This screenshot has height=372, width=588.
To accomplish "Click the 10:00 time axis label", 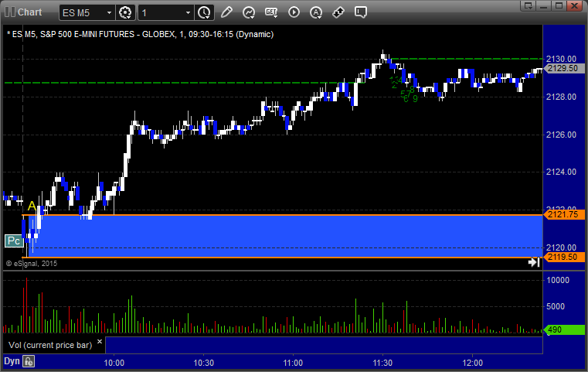I will [x=114, y=363].
